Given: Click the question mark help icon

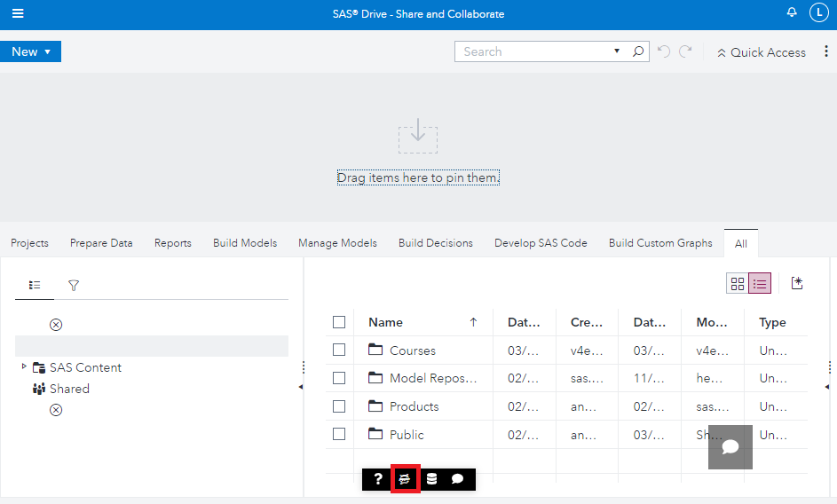Looking at the screenshot, I should [378, 479].
